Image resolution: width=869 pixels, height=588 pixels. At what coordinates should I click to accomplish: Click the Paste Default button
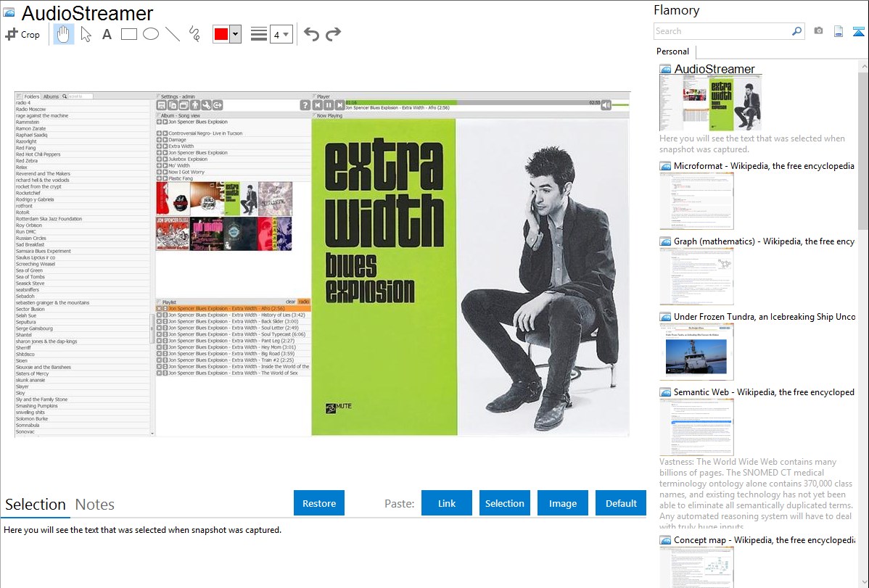[x=621, y=503]
